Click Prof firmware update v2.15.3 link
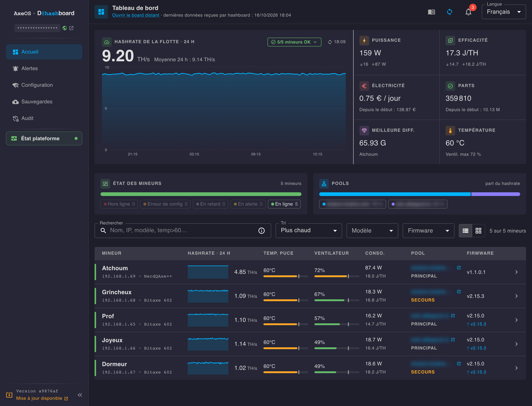 point(476,324)
